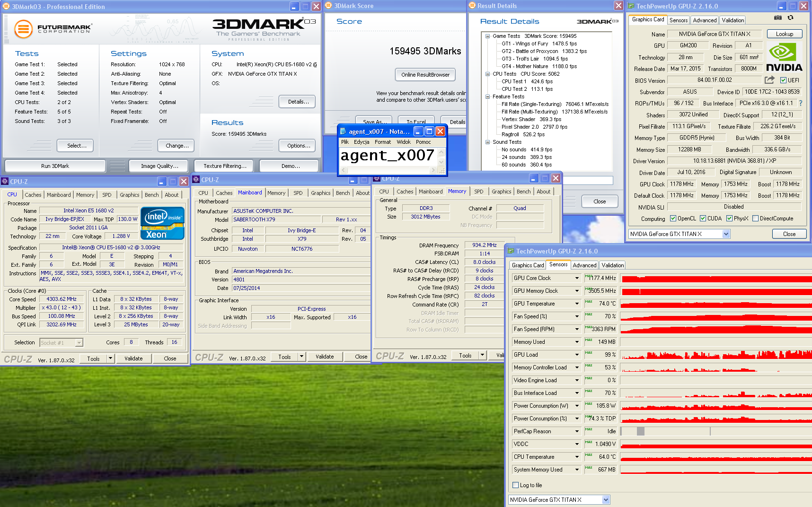Open the Edycja menu in Notepad
Viewport: 812px width, 507px height.
(x=362, y=142)
